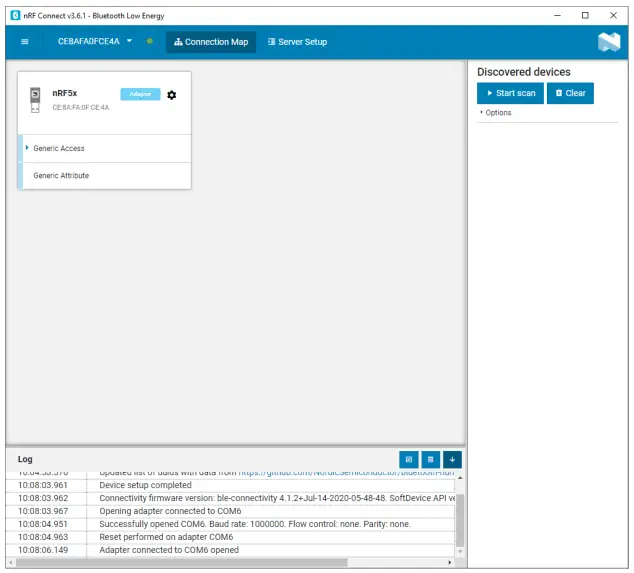
Task: Click the Discovered devices heading
Action: point(524,72)
